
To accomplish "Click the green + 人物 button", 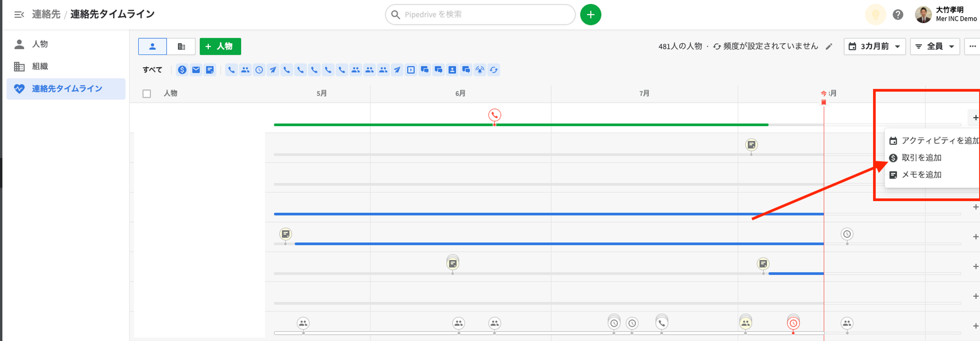I will (220, 46).
